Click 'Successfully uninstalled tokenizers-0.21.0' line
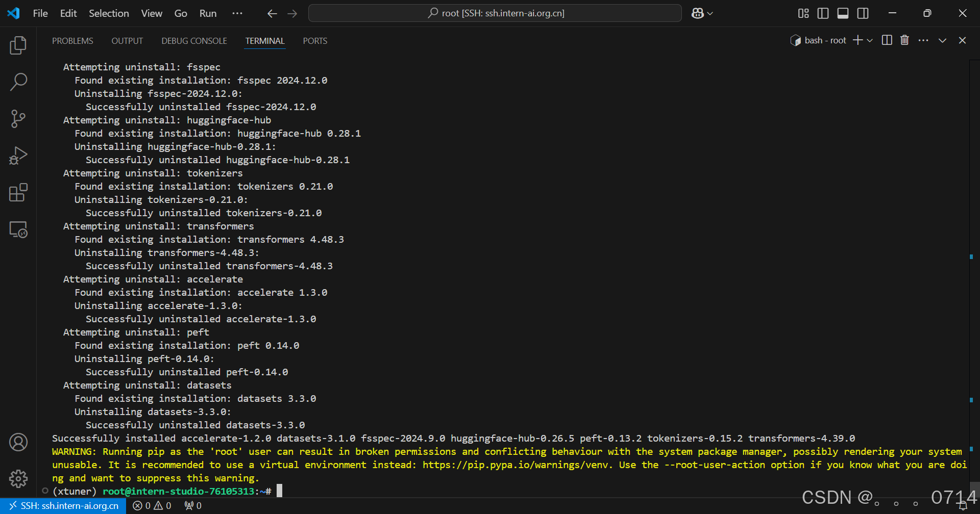This screenshot has width=980, height=514. (x=204, y=213)
